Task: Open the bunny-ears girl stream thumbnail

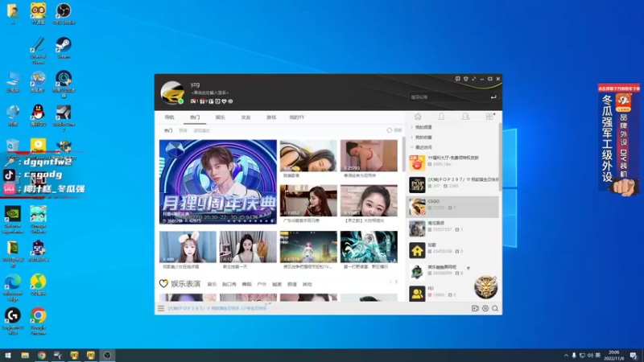Action: [x=188, y=247]
